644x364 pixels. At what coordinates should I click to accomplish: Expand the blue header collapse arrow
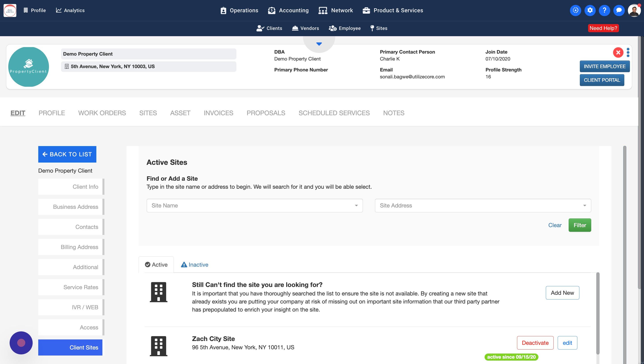coord(319,44)
